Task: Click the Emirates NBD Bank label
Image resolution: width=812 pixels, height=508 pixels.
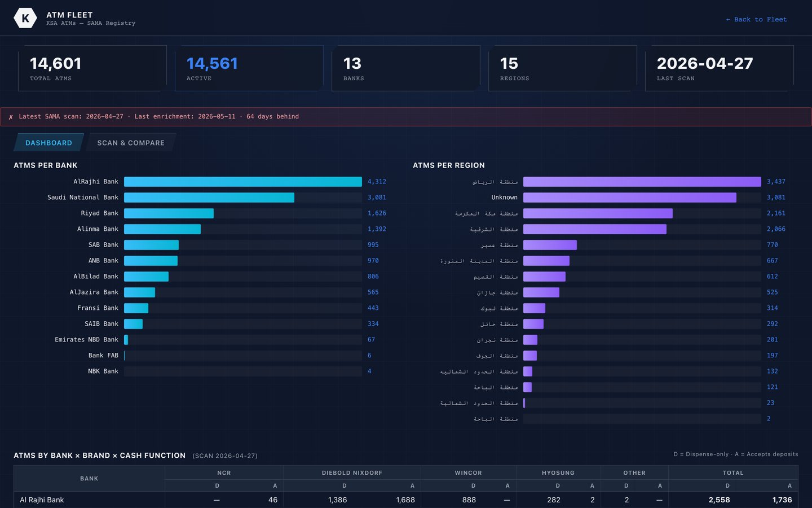Action: pyautogui.click(x=86, y=340)
